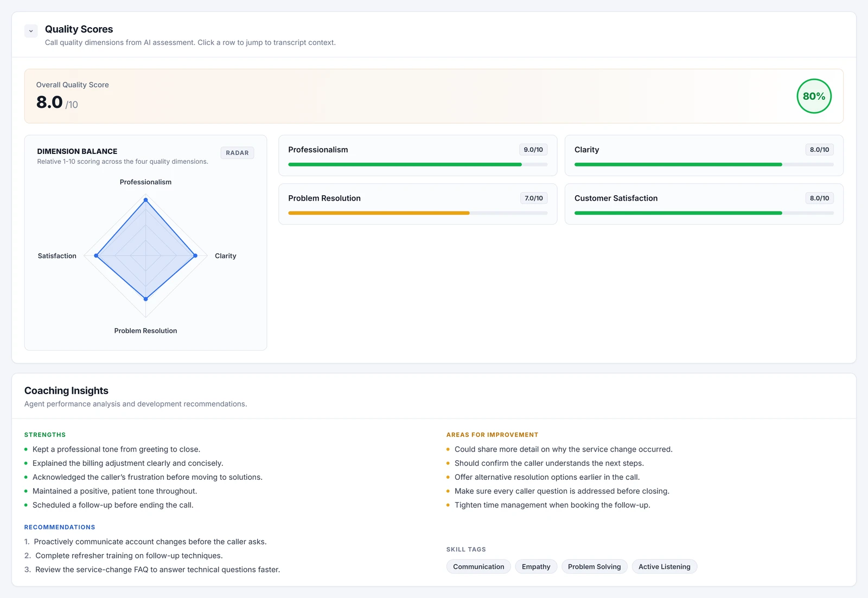Click the AREAS FOR IMPROVEMENT header
Image resolution: width=868 pixels, height=598 pixels.
(x=493, y=435)
